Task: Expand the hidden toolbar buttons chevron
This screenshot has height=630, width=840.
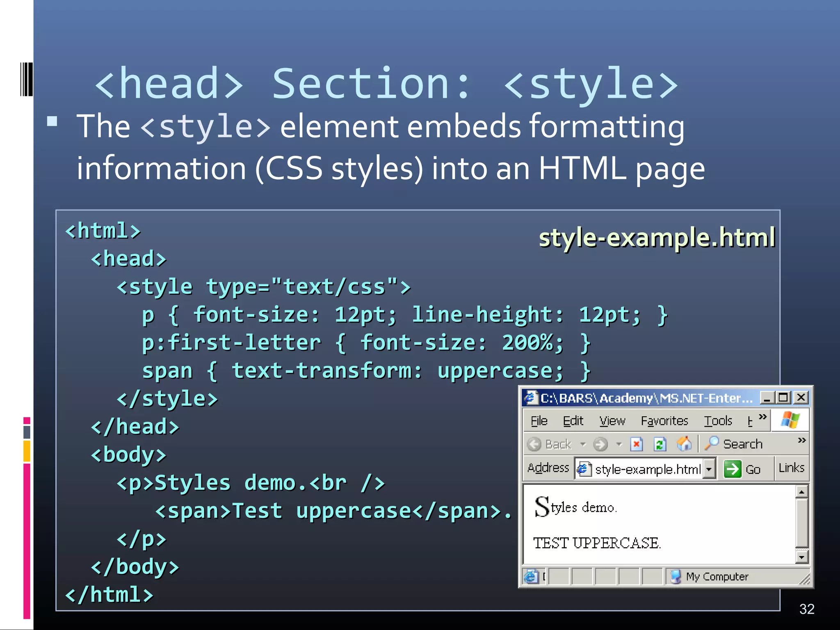Action: [801, 440]
